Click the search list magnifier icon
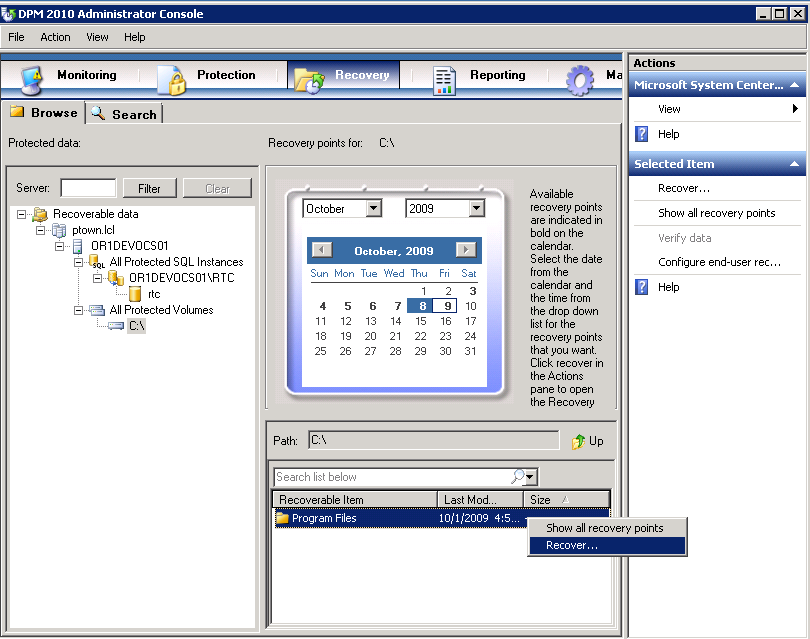Viewport: 810px width, 639px height. [x=518, y=476]
